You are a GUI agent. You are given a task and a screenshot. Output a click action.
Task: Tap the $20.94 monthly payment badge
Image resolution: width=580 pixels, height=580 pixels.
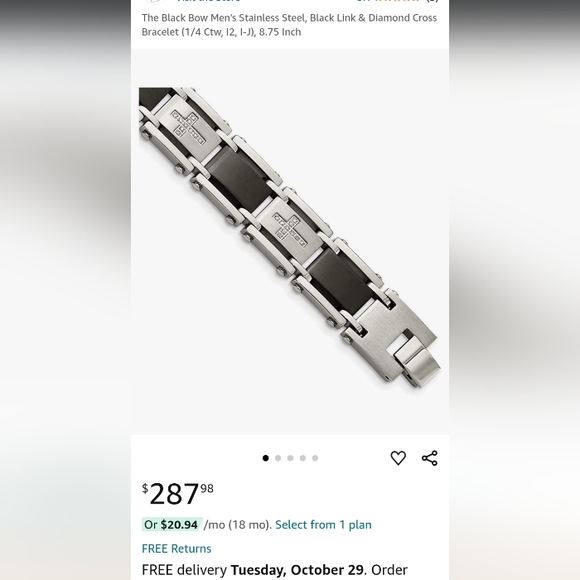tap(172, 525)
